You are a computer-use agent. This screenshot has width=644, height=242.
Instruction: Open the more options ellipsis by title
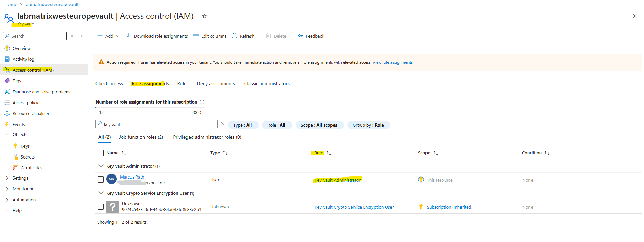coord(215,16)
